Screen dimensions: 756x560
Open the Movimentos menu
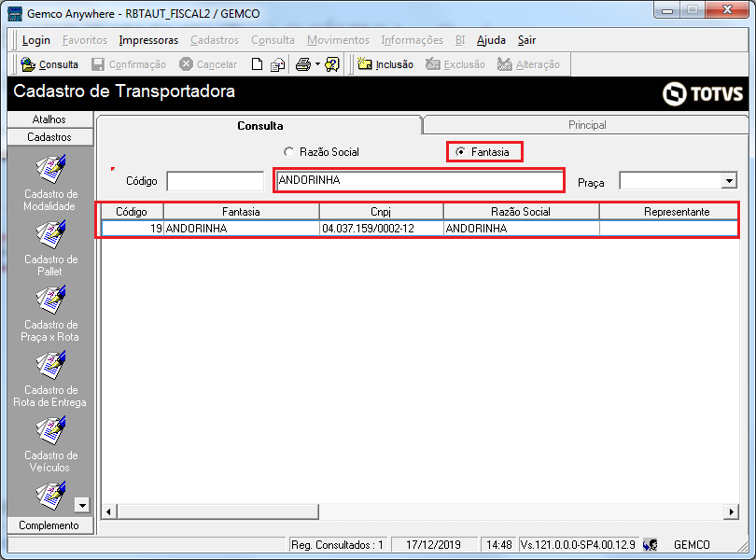point(338,40)
